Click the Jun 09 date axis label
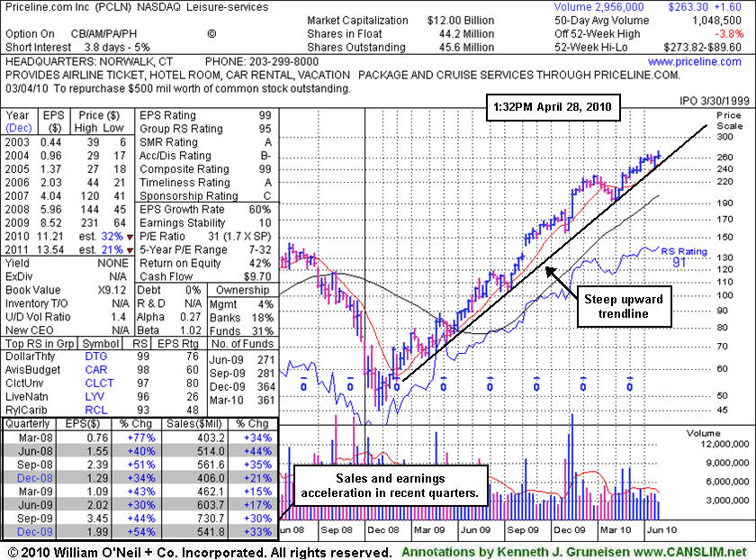756x560 pixels. pyautogui.click(x=475, y=530)
